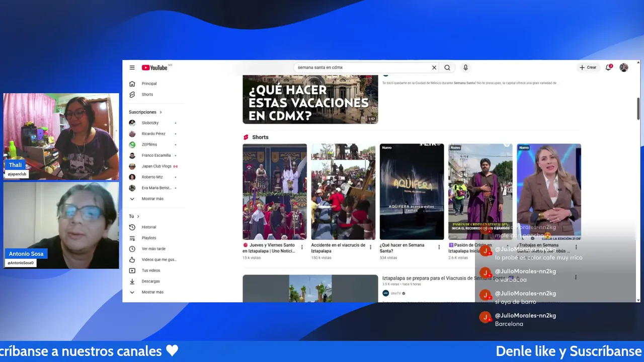Play the AQUÍFERA short thumbnail
This screenshot has height=362, width=644.
[412, 192]
